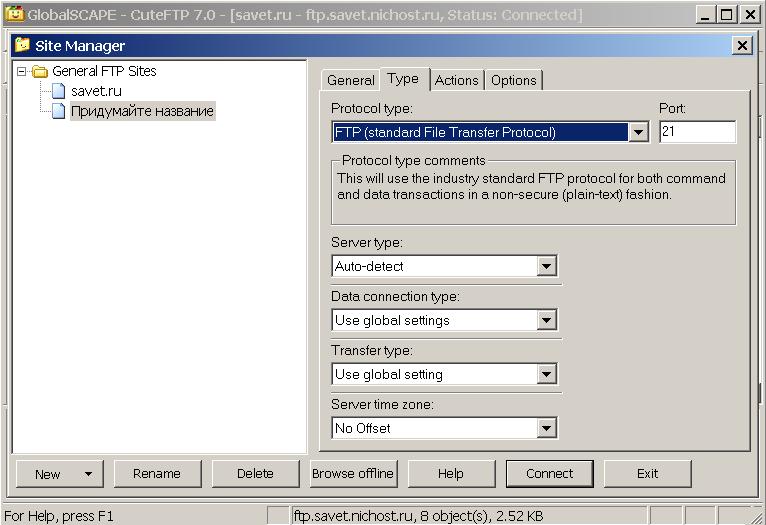The image size is (766, 525).
Task: Maximize the CuteFTP main window
Action: pyautogui.click(x=726, y=15)
